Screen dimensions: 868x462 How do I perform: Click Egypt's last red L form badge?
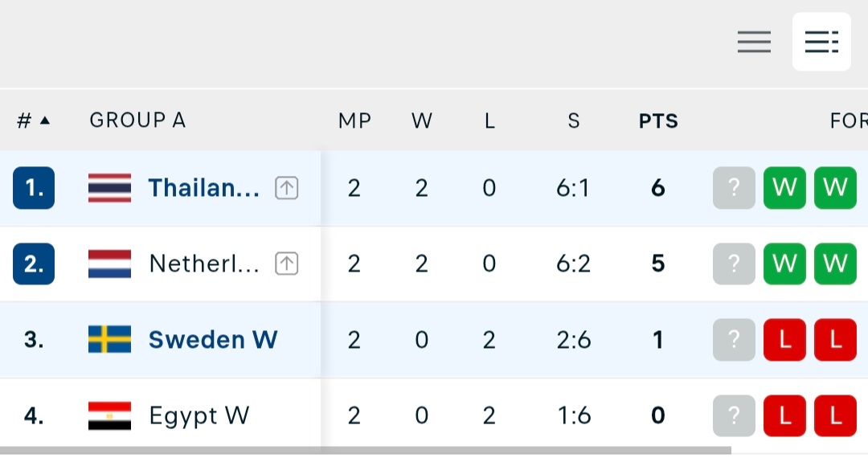835,415
